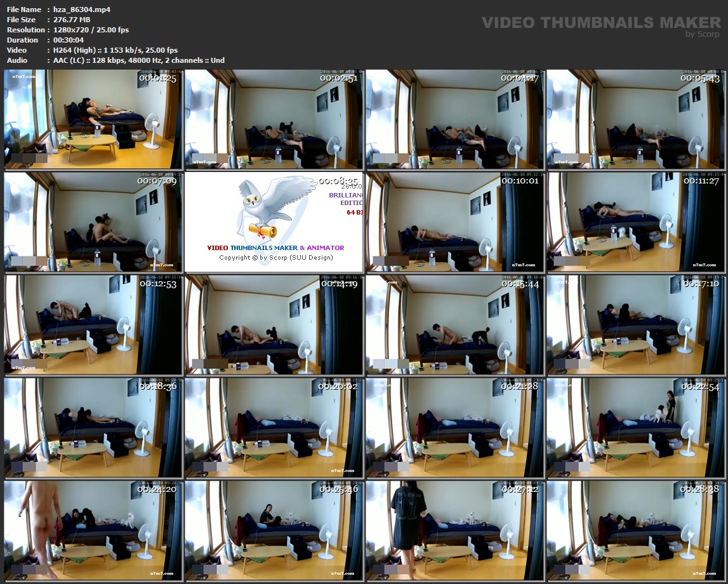Select the frame marked 00:17:10
The height and width of the screenshot is (584, 728).
(x=635, y=325)
